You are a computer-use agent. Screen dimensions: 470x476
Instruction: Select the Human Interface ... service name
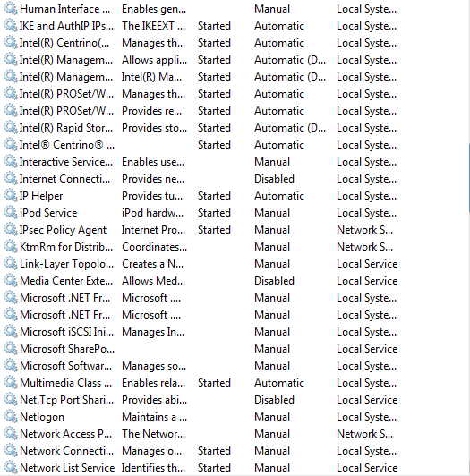pyautogui.click(x=64, y=9)
